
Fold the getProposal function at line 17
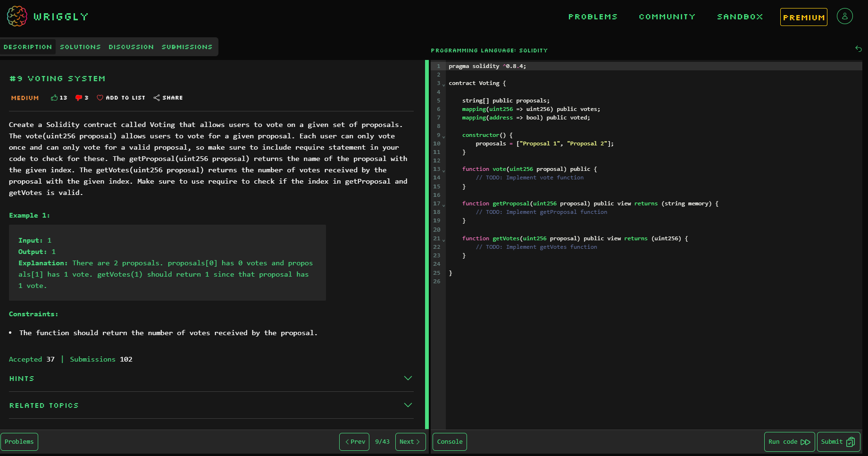pyautogui.click(x=443, y=205)
